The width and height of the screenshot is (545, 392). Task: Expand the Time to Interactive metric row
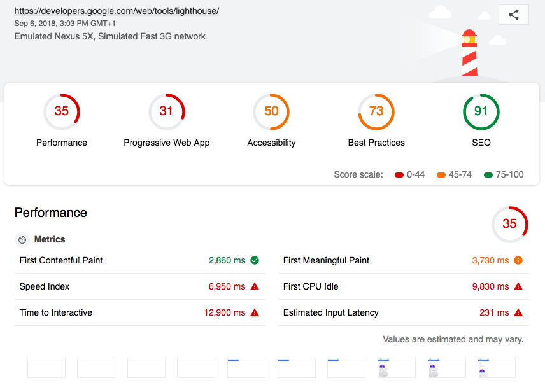pyautogui.click(x=140, y=312)
